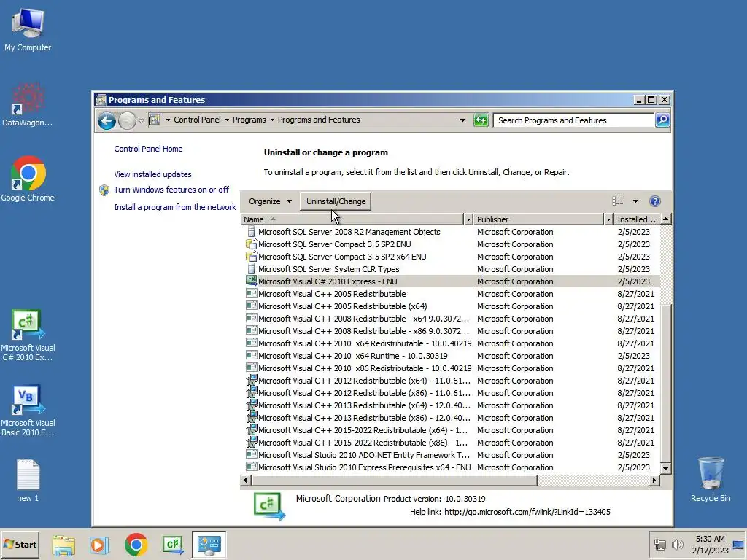Select Microsoft SQL Server Compact 3.5 SP2 ENU
This screenshot has height=560, width=747.
450,244
